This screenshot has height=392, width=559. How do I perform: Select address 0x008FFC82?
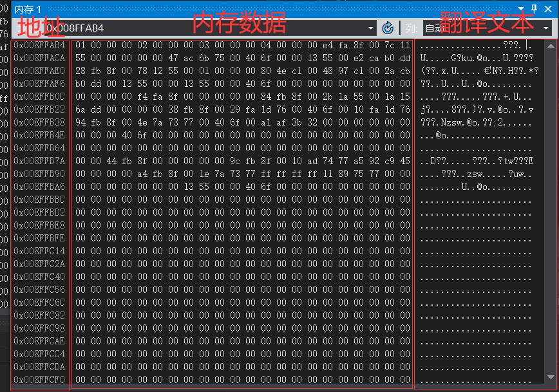(x=39, y=315)
